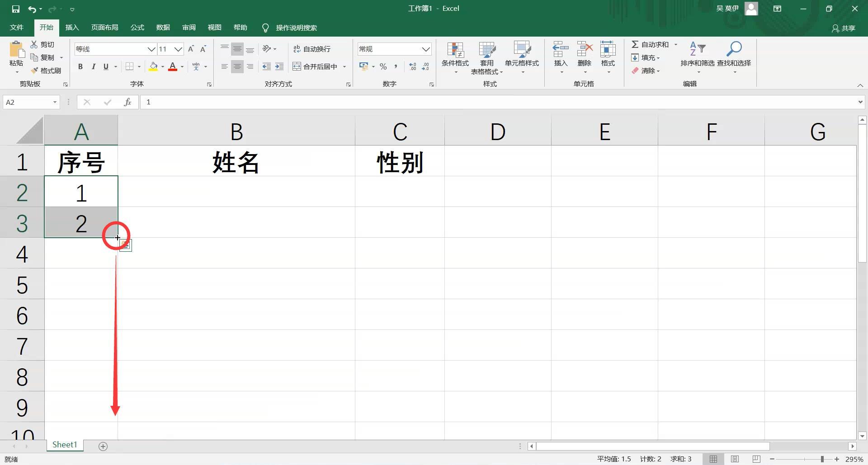The image size is (868, 465).
Task: Open the 文件 menu
Action: pos(17,28)
